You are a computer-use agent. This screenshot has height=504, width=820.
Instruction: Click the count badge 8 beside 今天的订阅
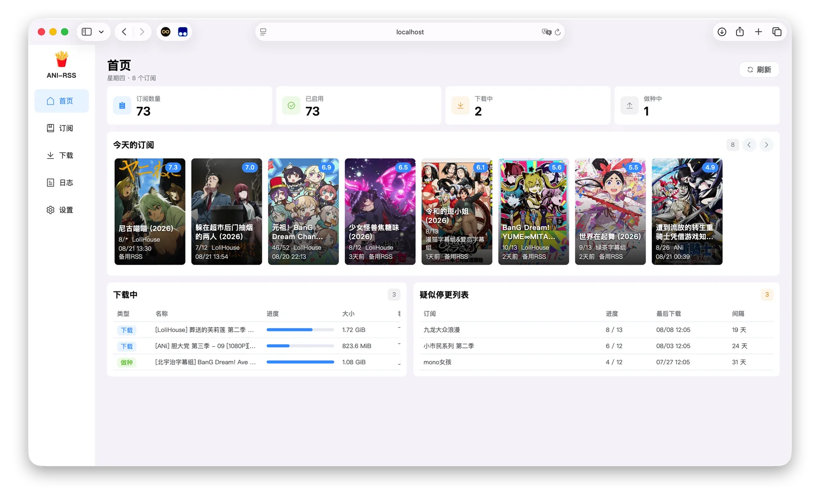click(x=733, y=145)
